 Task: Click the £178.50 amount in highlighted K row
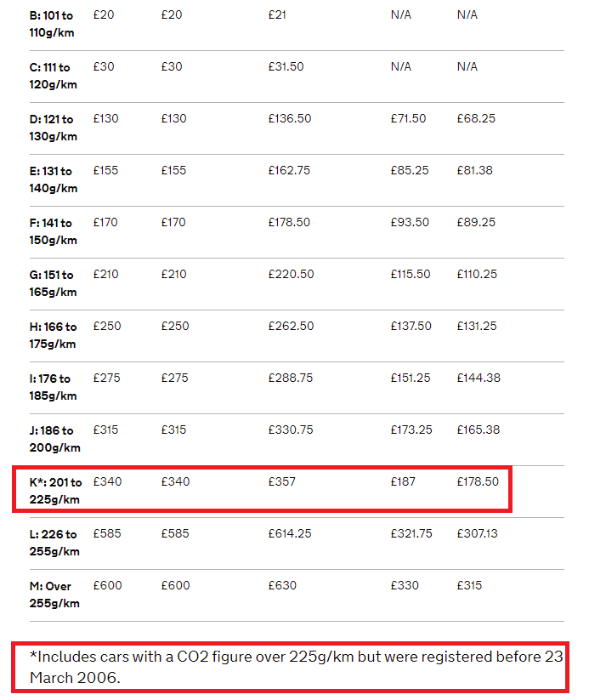click(478, 481)
